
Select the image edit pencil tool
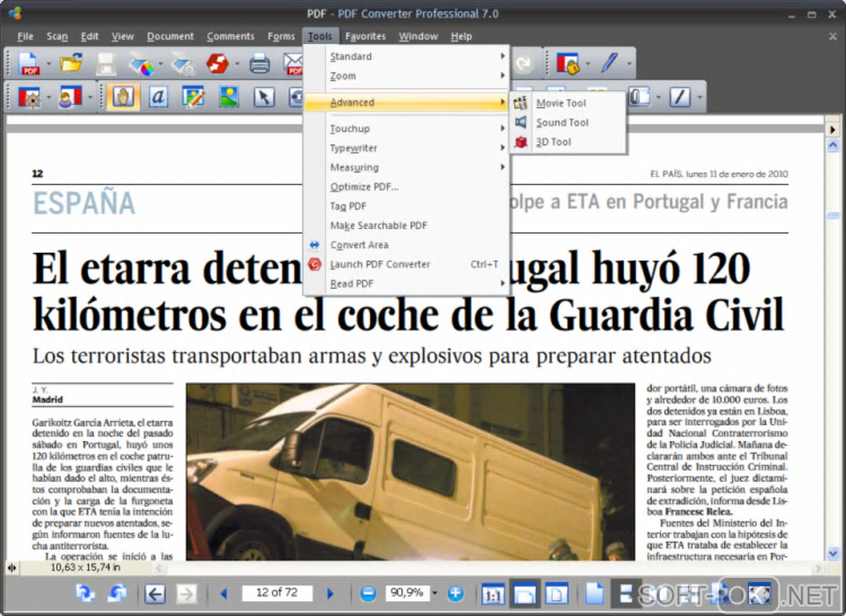point(193,97)
